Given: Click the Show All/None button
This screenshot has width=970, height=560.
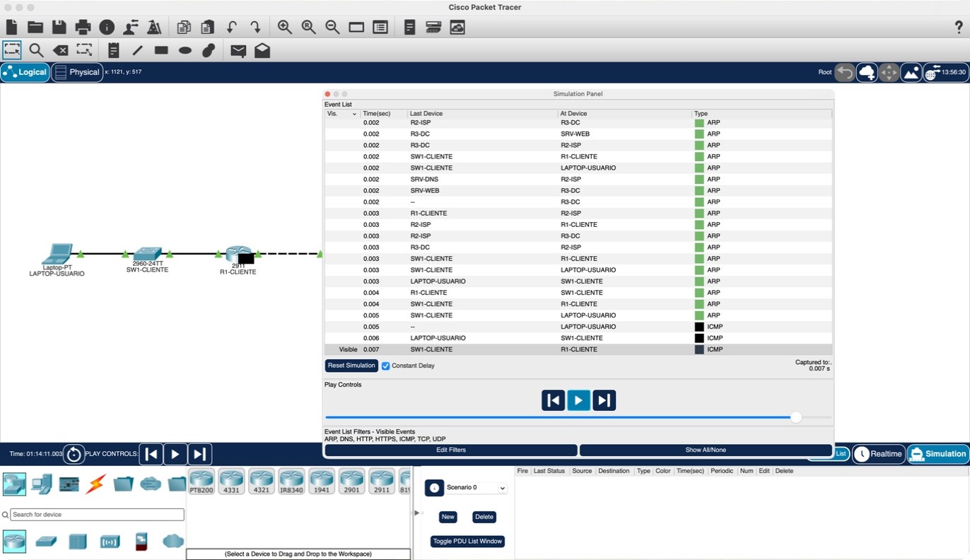Looking at the screenshot, I should 706,450.
